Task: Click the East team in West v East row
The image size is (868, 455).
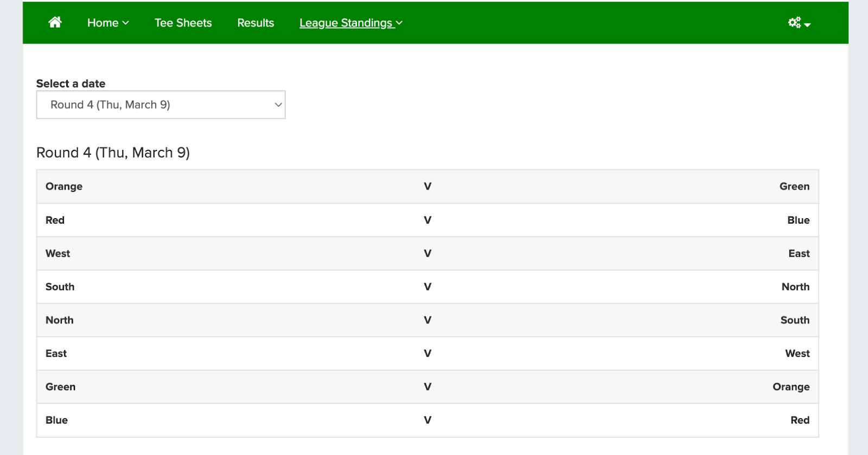Action: click(799, 254)
